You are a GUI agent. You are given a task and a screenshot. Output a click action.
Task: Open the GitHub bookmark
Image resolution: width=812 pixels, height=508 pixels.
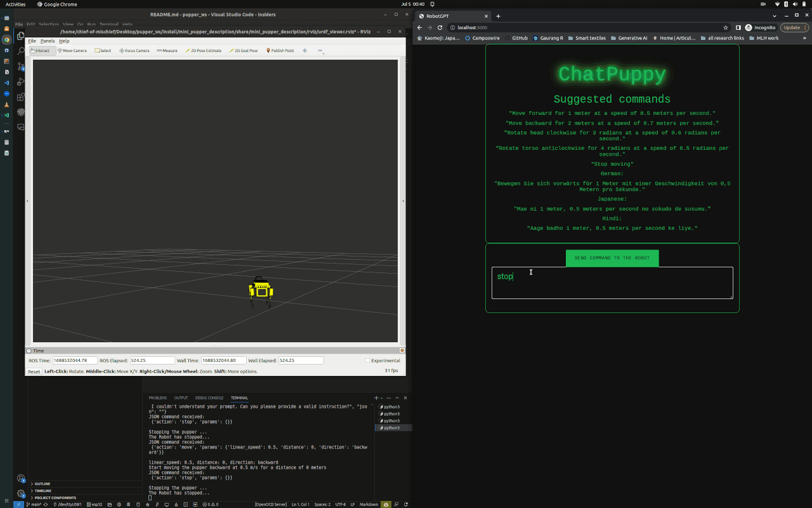[516, 38]
